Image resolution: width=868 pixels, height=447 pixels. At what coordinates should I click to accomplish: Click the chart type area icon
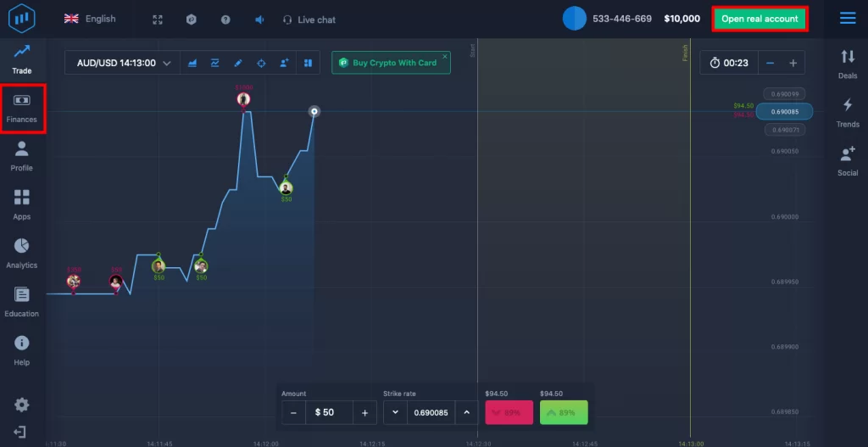coord(192,63)
